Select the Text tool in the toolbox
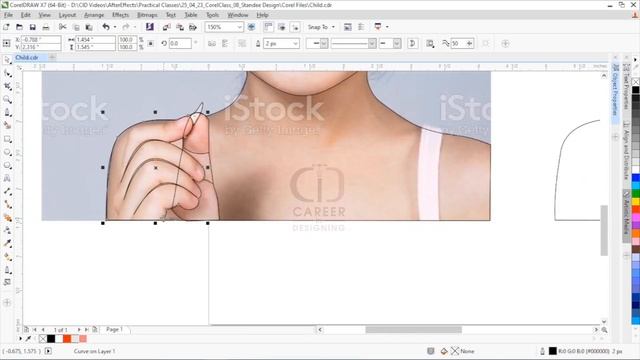640x360 pixels. 7,178
